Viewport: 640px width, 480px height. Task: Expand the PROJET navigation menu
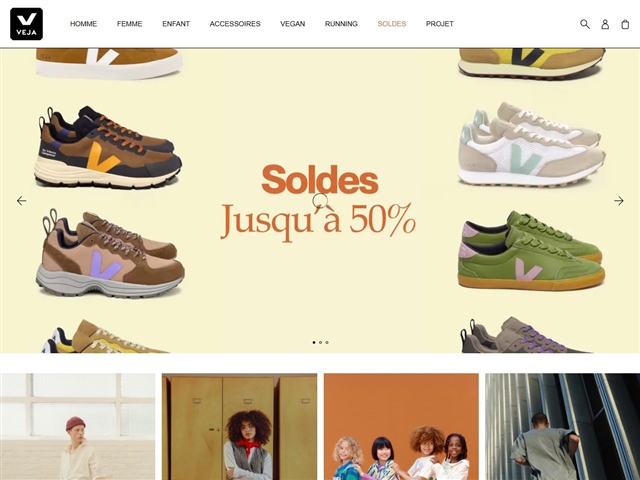tap(440, 24)
